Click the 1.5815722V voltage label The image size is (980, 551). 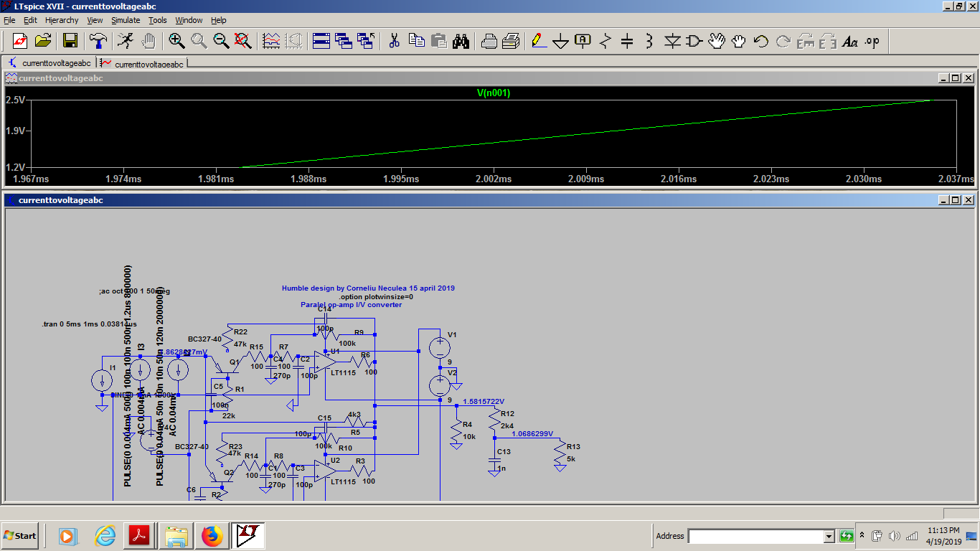pos(484,402)
